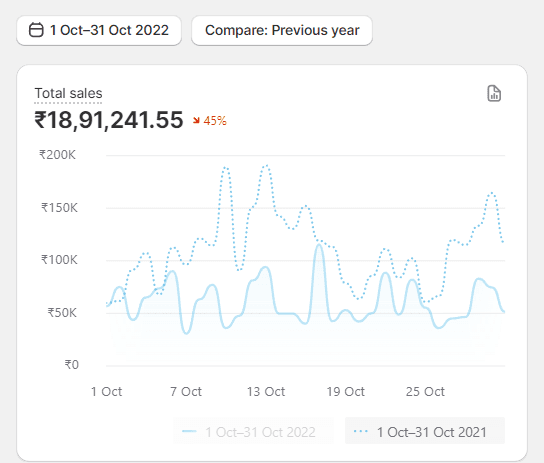
Task: Open the sales report icon
Action: pos(494,93)
